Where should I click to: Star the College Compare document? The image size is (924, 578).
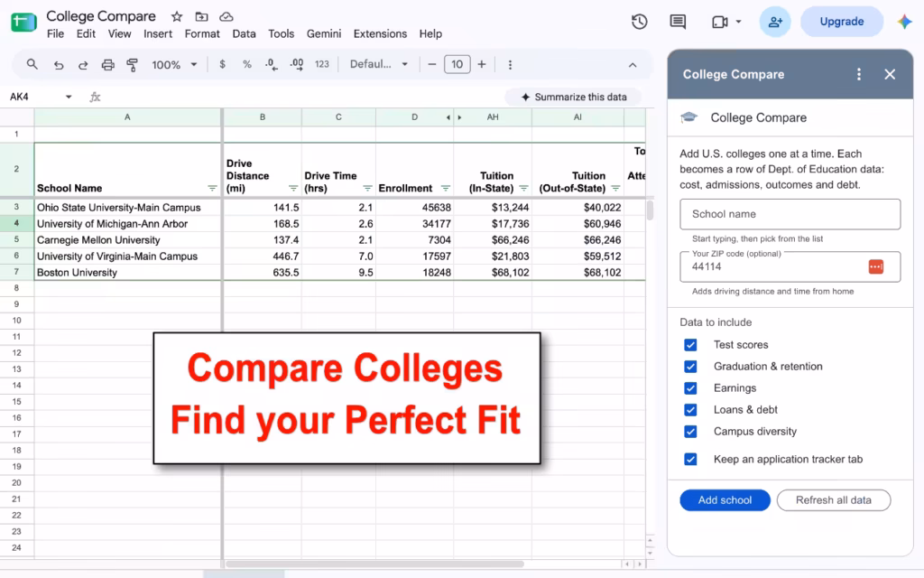tap(176, 16)
